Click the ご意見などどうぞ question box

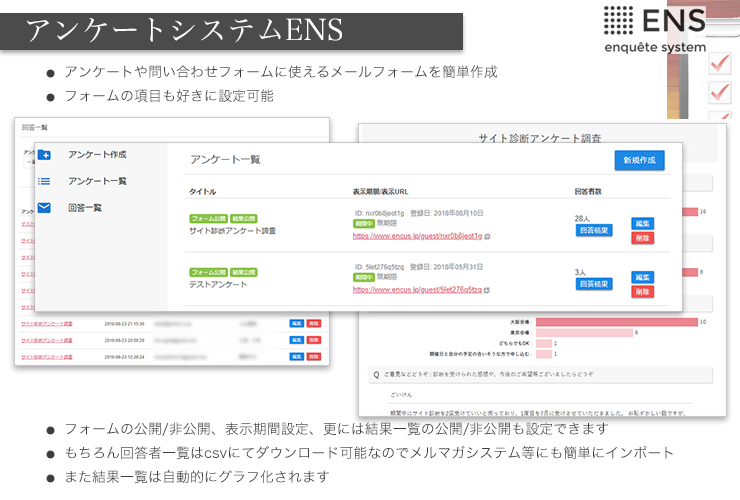point(540,374)
